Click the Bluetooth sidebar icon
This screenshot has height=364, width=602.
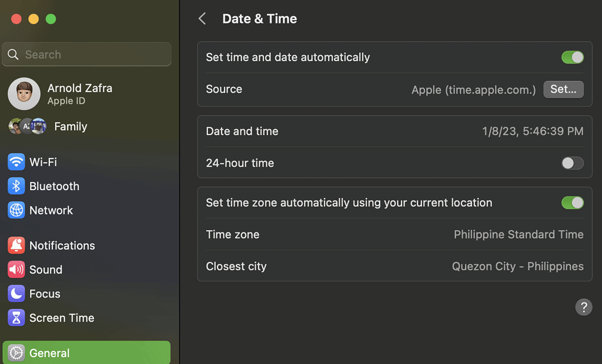point(16,186)
